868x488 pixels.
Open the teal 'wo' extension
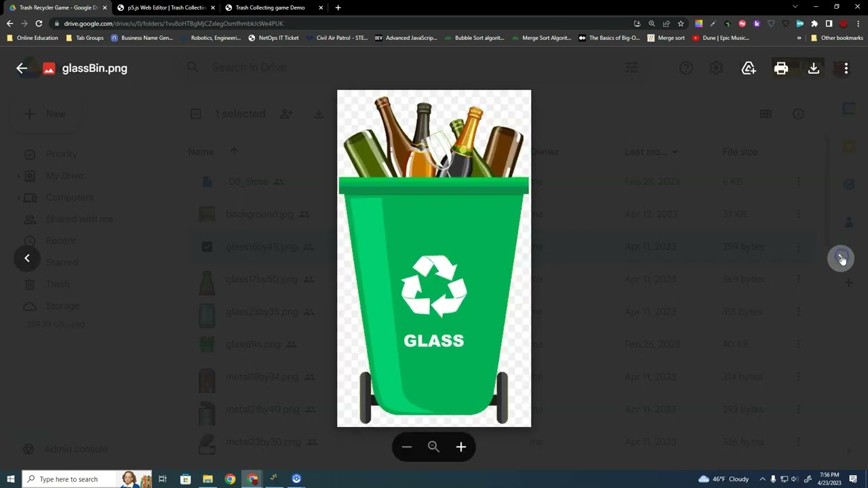click(800, 23)
